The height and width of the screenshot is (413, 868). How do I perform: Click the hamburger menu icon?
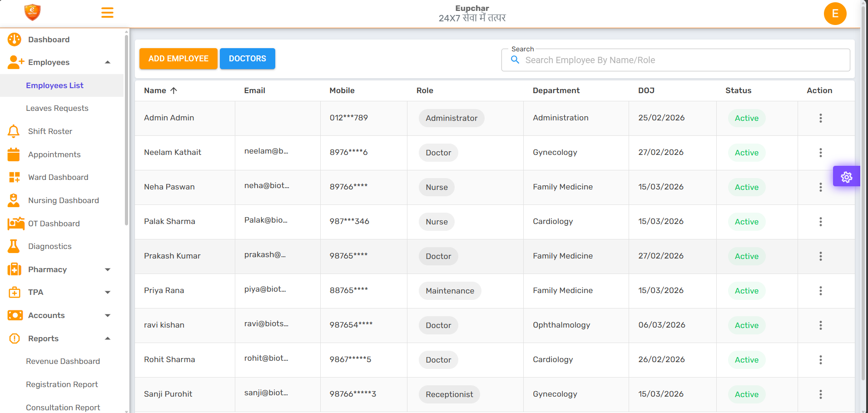click(107, 13)
